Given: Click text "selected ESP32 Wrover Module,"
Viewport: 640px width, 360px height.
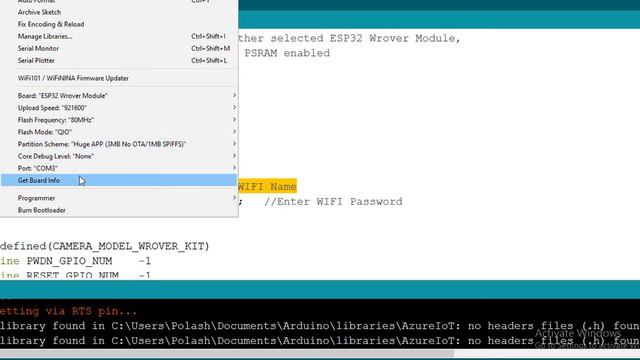Looking at the screenshot, I should coord(365,38).
